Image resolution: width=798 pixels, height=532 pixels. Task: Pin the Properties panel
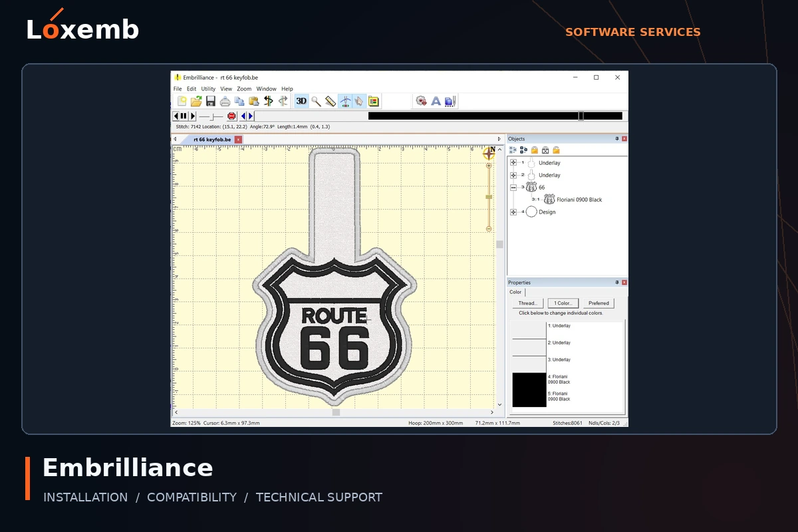point(617,283)
